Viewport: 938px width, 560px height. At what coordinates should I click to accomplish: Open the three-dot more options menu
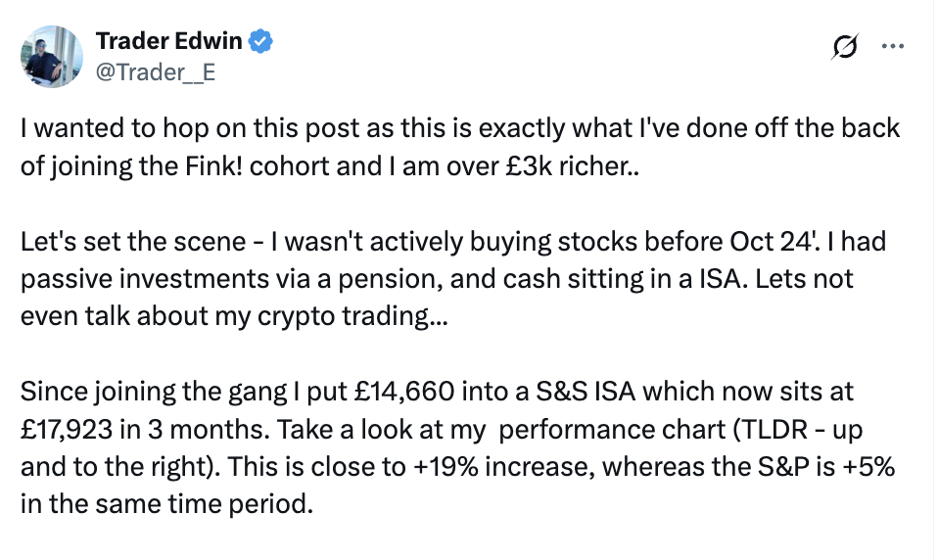893,46
